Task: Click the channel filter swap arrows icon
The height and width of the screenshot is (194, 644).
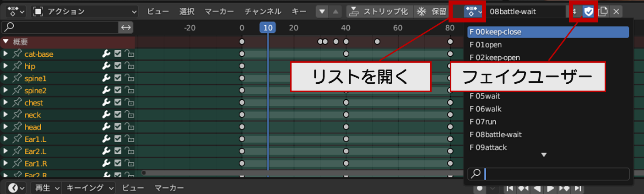Action: [x=125, y=27]
